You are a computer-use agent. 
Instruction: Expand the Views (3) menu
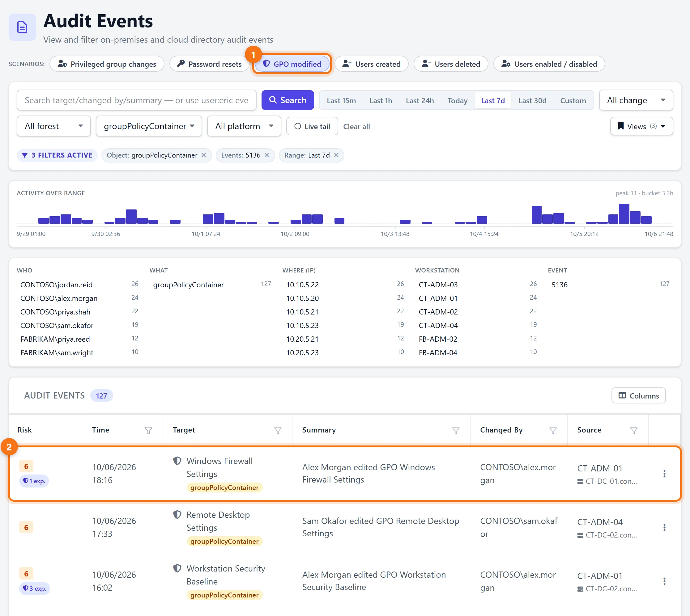(641, 126)
